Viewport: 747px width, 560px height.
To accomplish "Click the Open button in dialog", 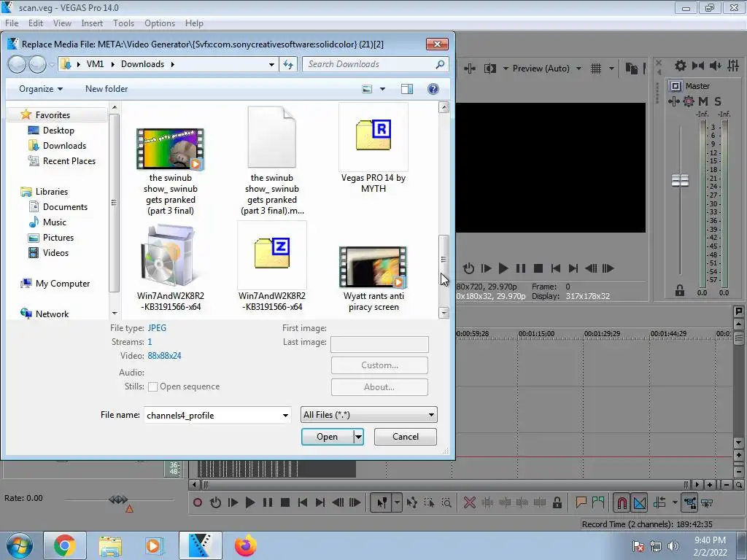I will pos(328,437).
